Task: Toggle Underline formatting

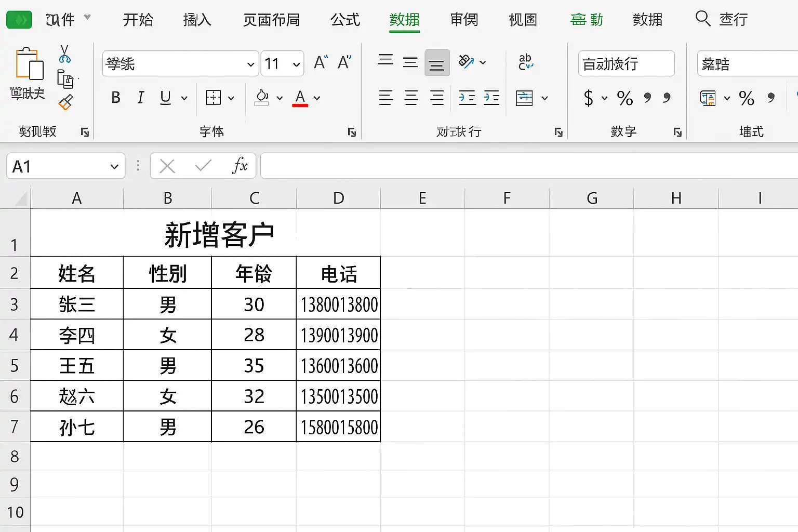Action: coord(165,98)
